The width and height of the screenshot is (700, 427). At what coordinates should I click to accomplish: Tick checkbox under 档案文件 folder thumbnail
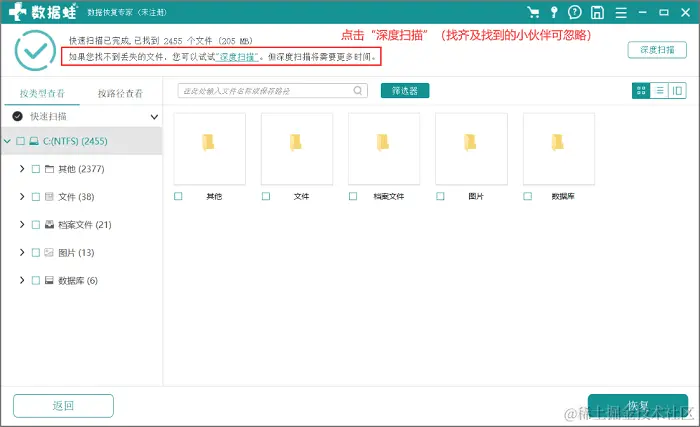point(353,196)
